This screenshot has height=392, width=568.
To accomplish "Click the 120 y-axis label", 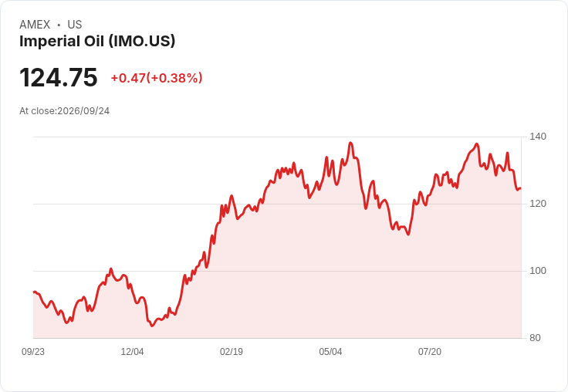I will click(538, 204).
